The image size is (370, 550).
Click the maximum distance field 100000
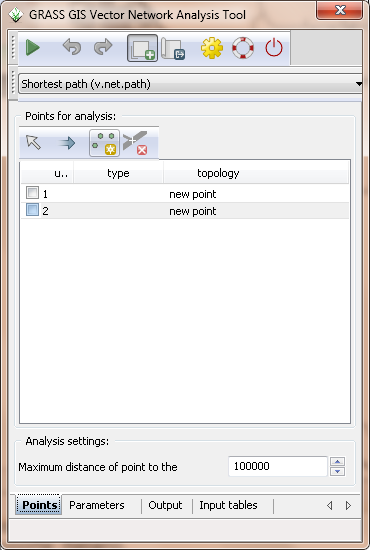278,466
